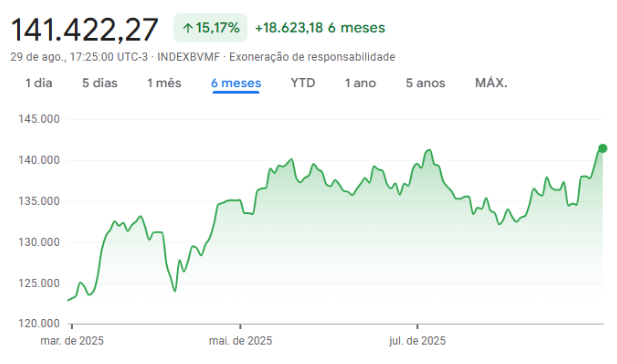This screenshot has height=364, width=617.
Task: Click the green upward arrow in percentage badge
Action: [188, 28]
